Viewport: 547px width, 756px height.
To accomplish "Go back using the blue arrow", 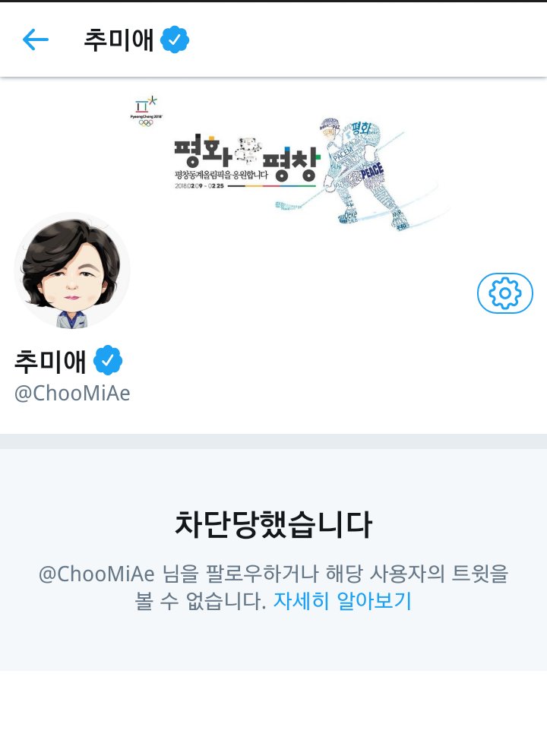I will coord(36,40).
